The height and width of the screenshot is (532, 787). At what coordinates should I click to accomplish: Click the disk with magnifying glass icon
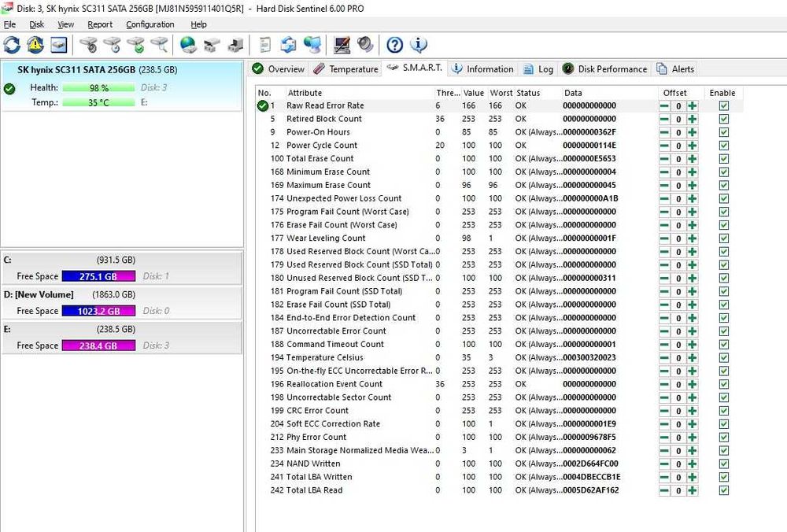coord(160,45)
